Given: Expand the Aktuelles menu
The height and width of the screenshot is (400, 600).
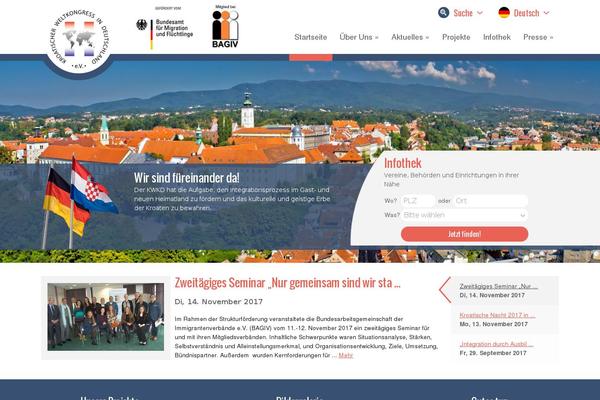Looking at the screenshot, I should click(410, 37).
